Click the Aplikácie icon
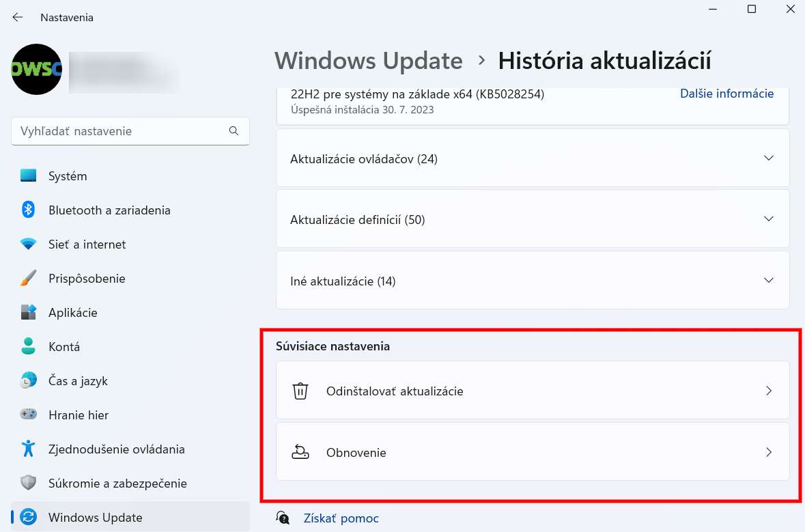 28,312
